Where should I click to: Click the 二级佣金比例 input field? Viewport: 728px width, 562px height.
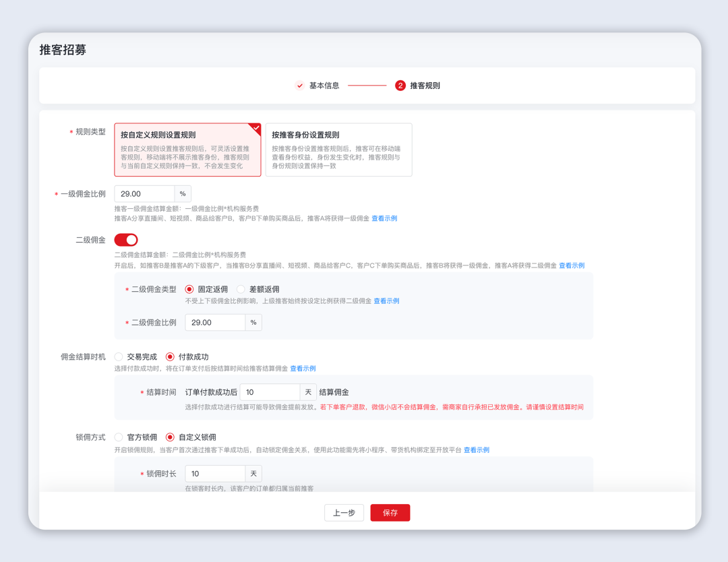click(215, 323)
